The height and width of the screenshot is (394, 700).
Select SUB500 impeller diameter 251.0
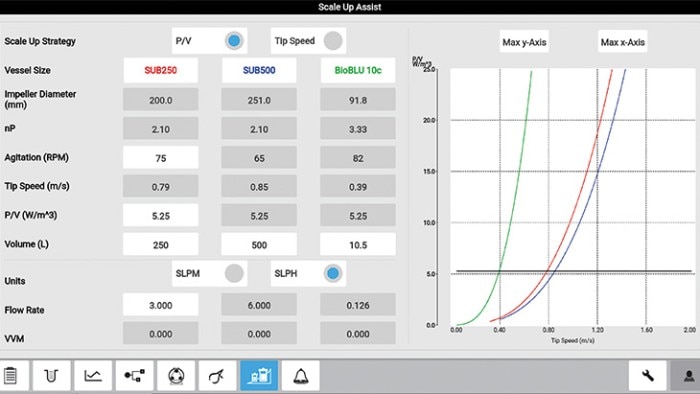(259, 100)
